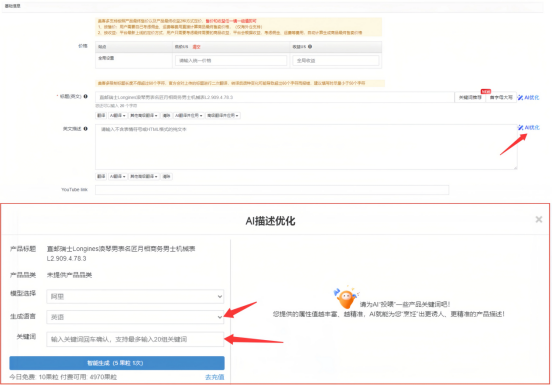Click the YouTube link input field

click(x=272, y=190)
